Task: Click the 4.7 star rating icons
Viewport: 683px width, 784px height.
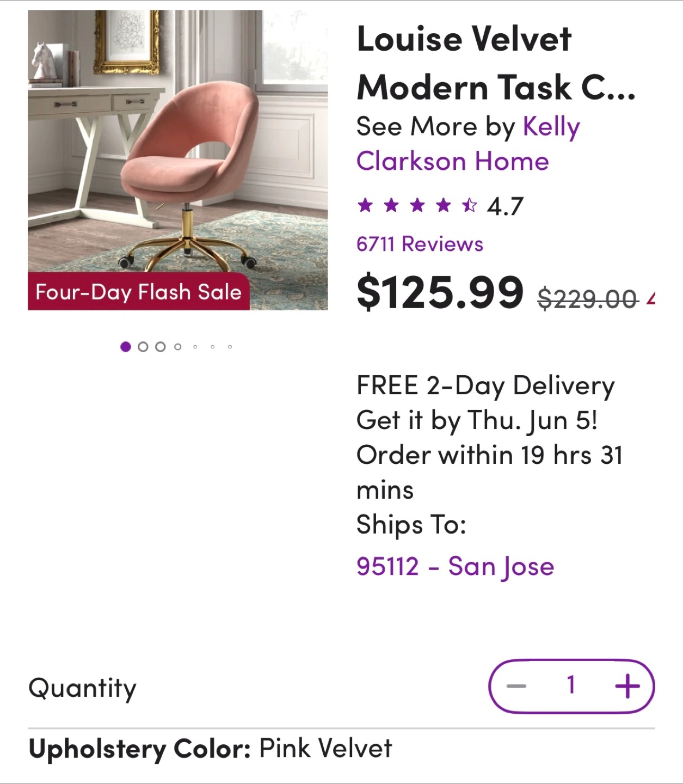Action: 417,206
